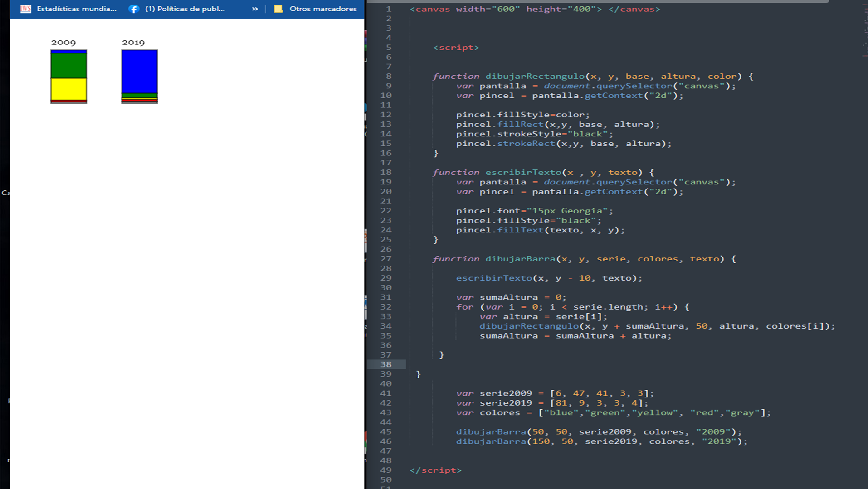Click fillRect on line 13
This screenshot has width=868, height=489.
521,125
